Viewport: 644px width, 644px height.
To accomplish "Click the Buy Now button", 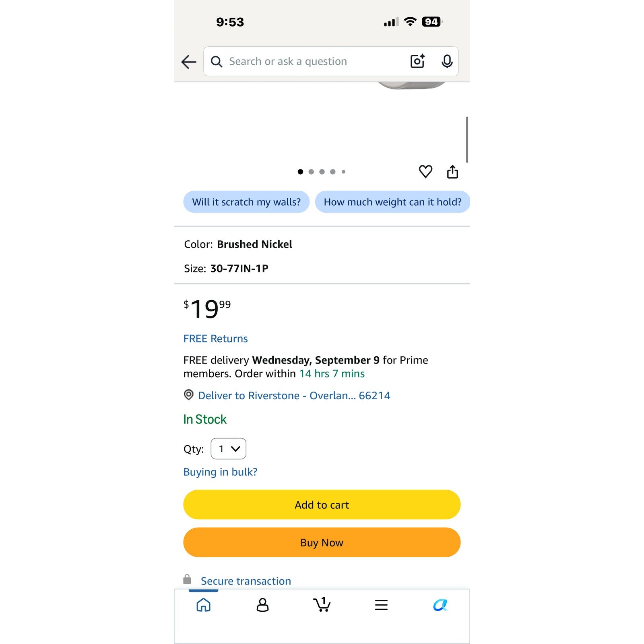I will pyautogui.click(x=322, y=543).
